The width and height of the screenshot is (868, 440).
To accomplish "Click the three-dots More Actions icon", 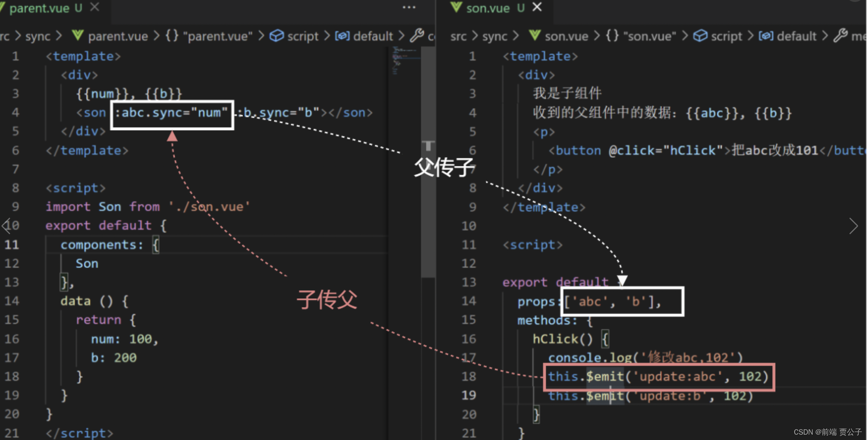I will 409,7.
